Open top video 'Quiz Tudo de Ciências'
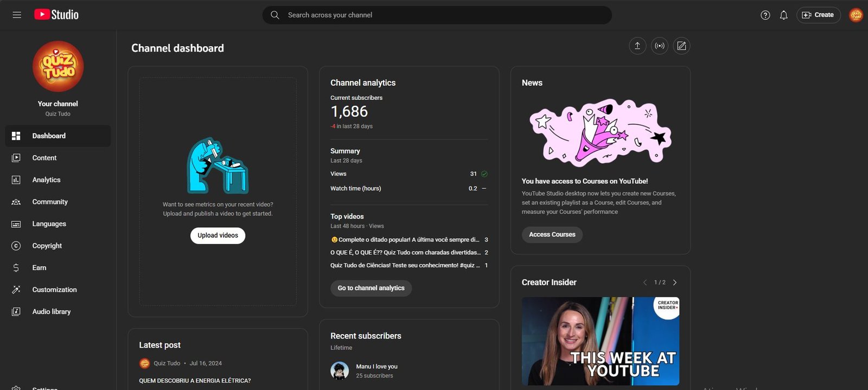 409,266
